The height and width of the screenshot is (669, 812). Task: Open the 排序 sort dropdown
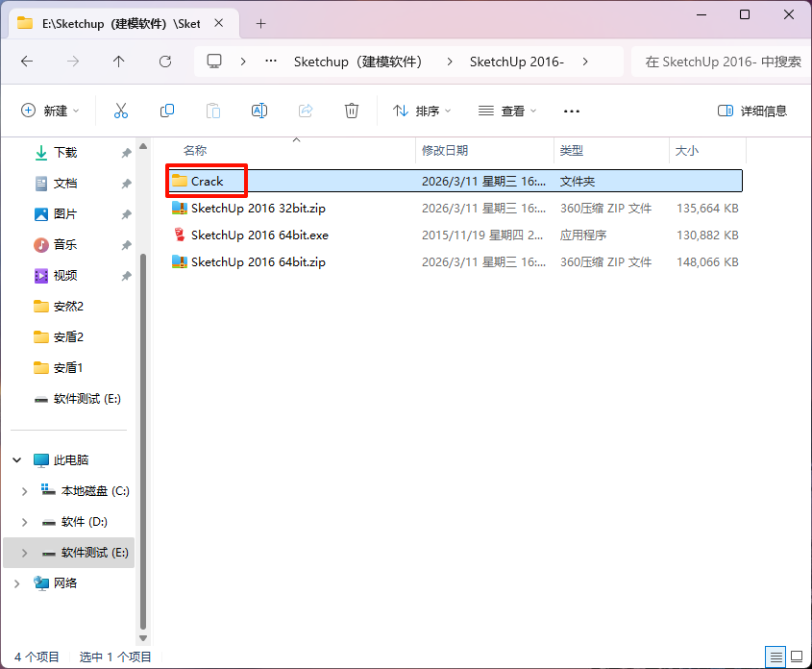(422, 111)
